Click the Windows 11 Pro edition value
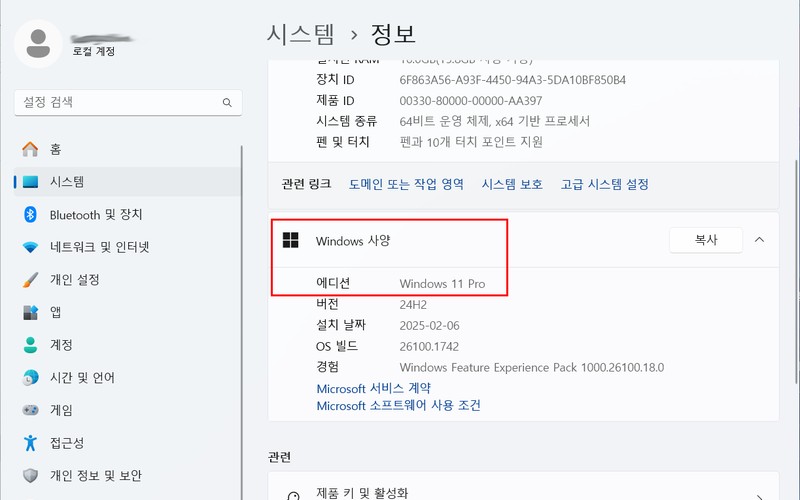This screenshot has width=800, height=500. [x=442, y=284]
